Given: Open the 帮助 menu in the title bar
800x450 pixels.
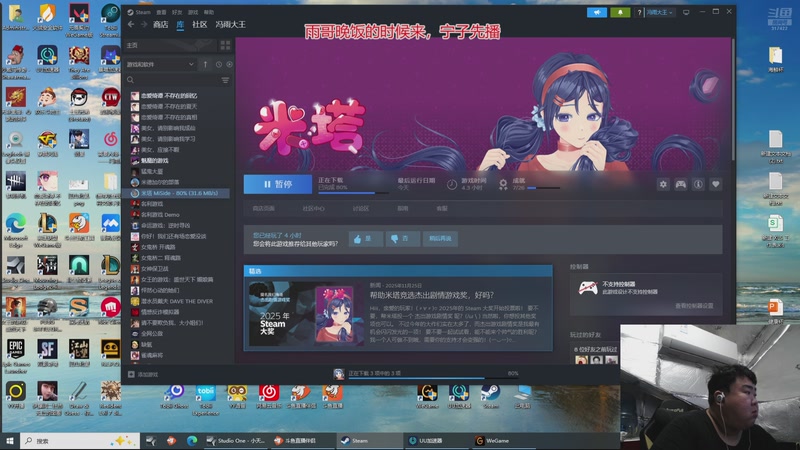Looking at the screenshot, I should point(209,12).
